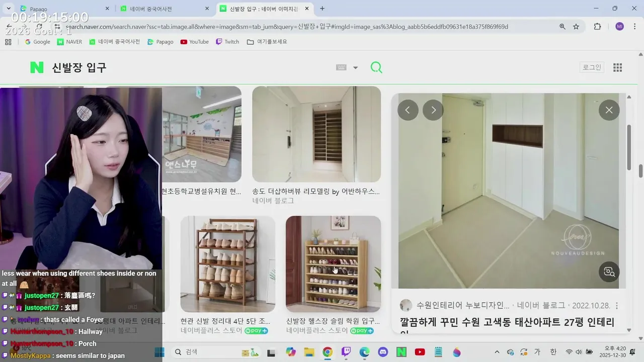Open Copilot from the taskbar

tap(290, 352)
